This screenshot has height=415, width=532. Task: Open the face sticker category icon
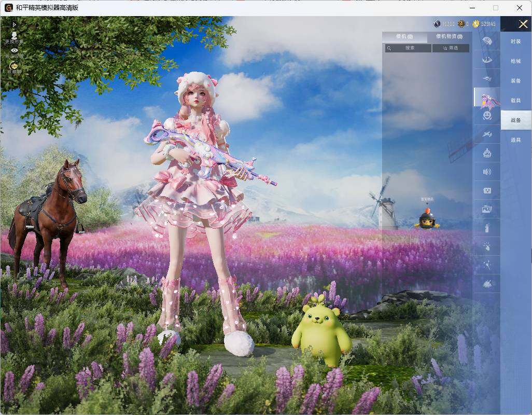point(487,191)
